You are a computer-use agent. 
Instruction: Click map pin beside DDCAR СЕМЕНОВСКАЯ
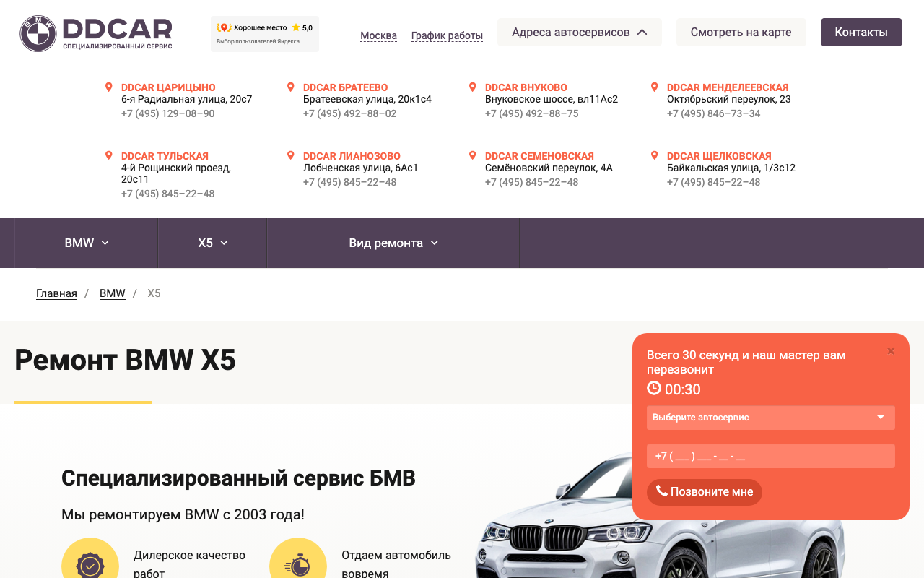pos(473,155)
